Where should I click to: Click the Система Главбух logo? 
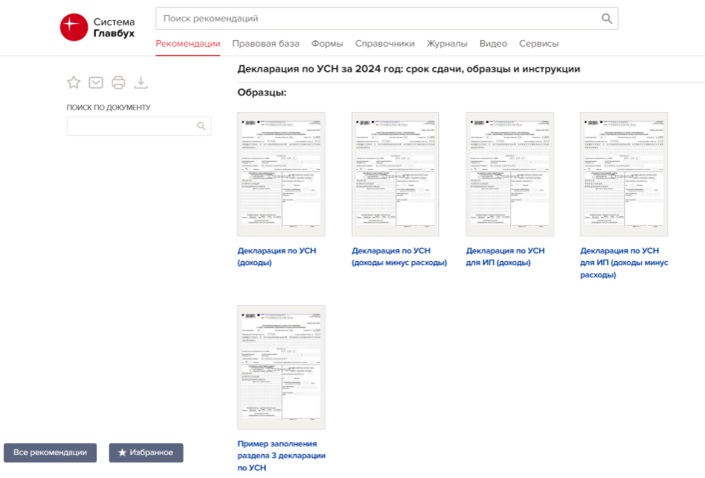coord(97,27)
